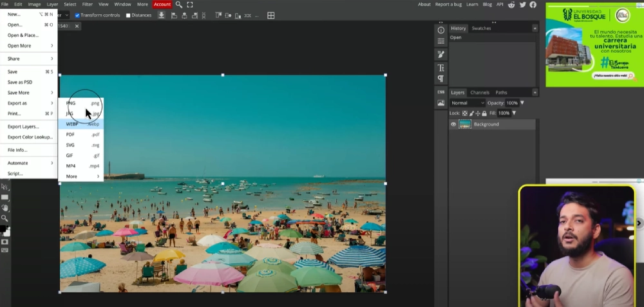Switch to the Channels tab
Screen dimensions: 644x307
pos(480,92)
